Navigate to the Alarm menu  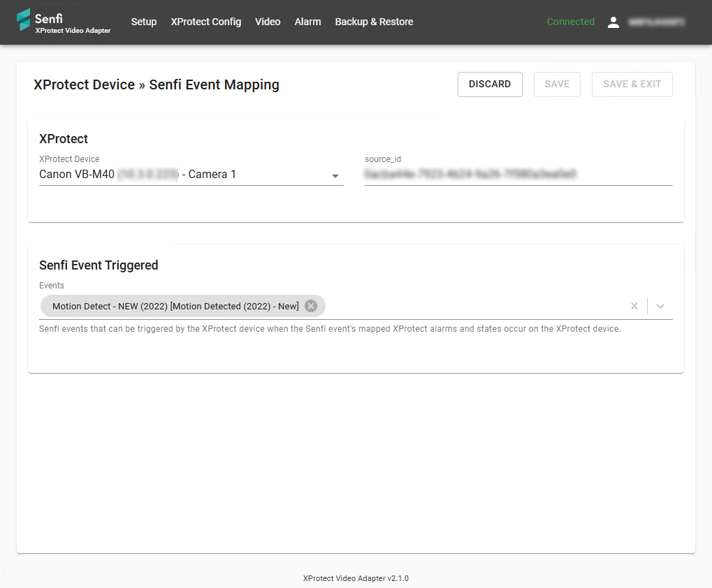[307, 22]
